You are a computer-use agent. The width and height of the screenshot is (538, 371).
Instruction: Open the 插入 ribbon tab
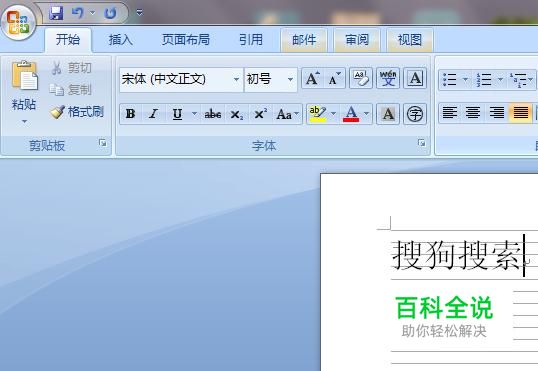click(x=120, y=40)
